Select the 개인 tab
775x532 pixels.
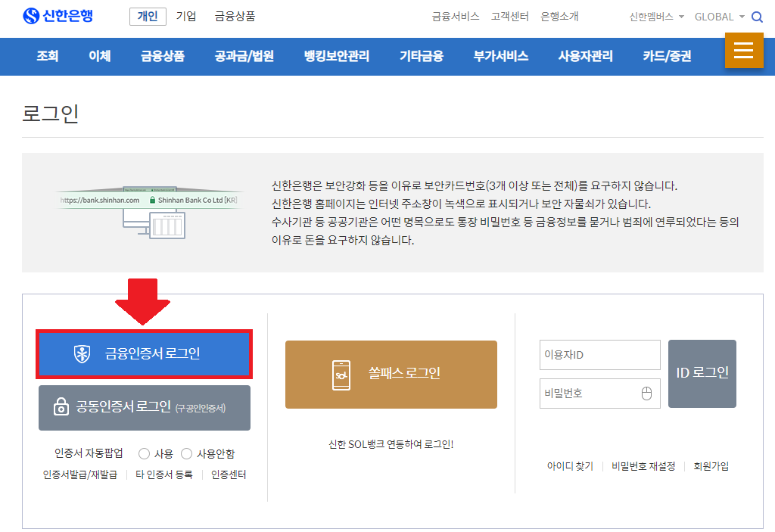click(148, 17)
